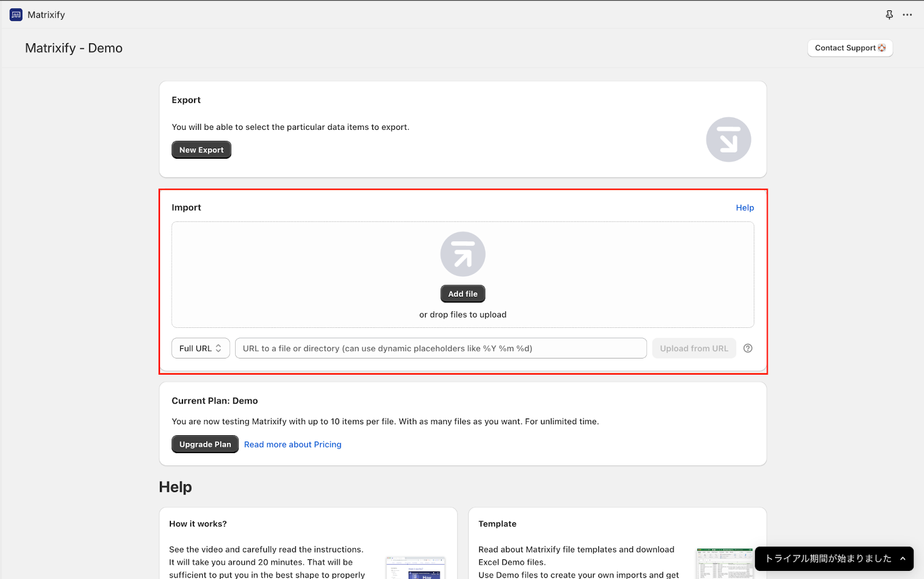Start a New Export
924x579 pixels.
(201, 150)
